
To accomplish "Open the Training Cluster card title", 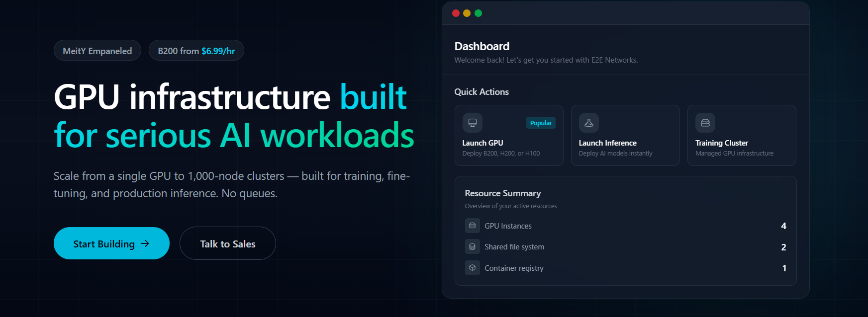I will click(x=722, y=143).
